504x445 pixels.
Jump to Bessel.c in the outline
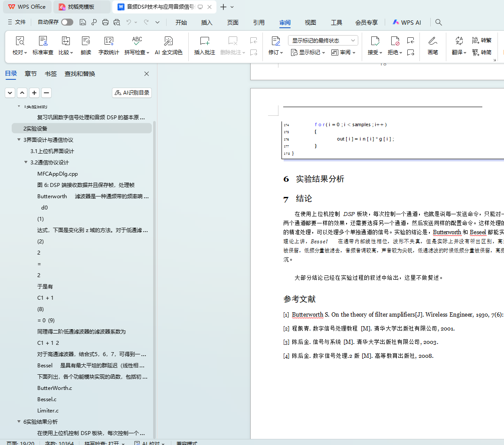(x=47, y=399)
